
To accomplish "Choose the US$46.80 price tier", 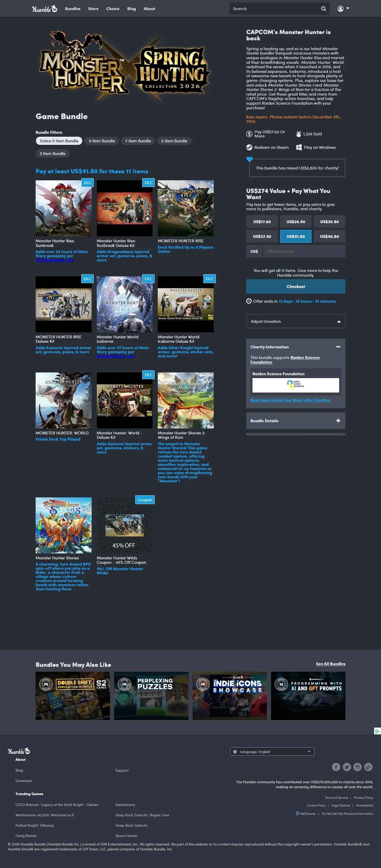I will tap(330, 236).
